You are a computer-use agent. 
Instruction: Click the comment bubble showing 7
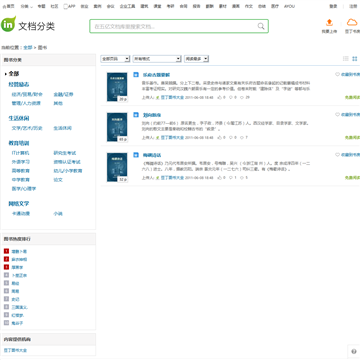(242, 137)
